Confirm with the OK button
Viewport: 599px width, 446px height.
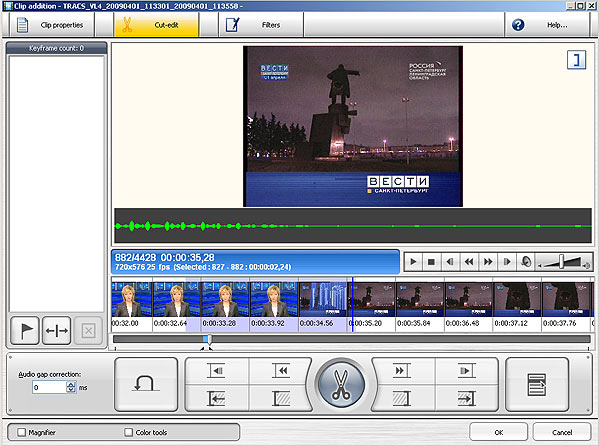pos(499,432)
